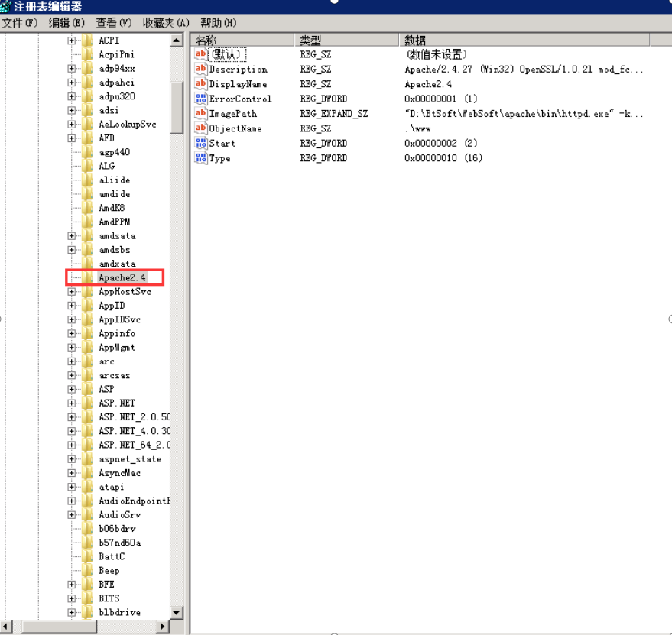This screenshot has height=635, width=672.
Task: Click the Apache2.4 folder icon
Action: click(88, 277)
